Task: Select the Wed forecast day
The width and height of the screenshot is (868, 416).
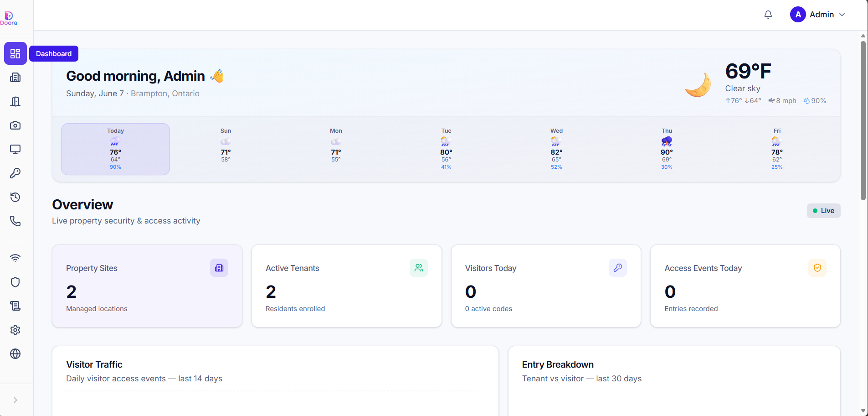Action: (x=556, y=149)
